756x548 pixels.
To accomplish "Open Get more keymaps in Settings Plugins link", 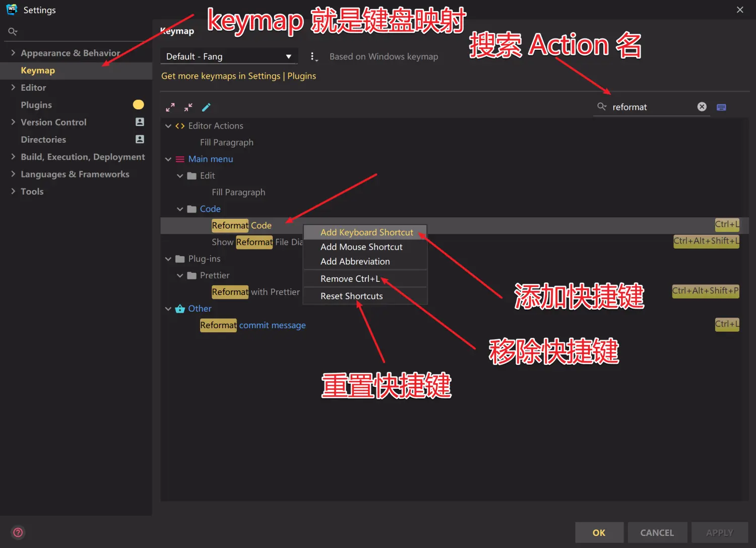I will tap(238, 76).
